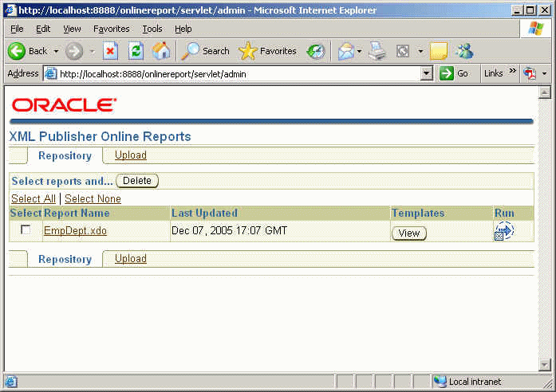This screenshot has width=556, height=392.
Task: Click the green Go arrow button
Action: (x=447, y=73)
